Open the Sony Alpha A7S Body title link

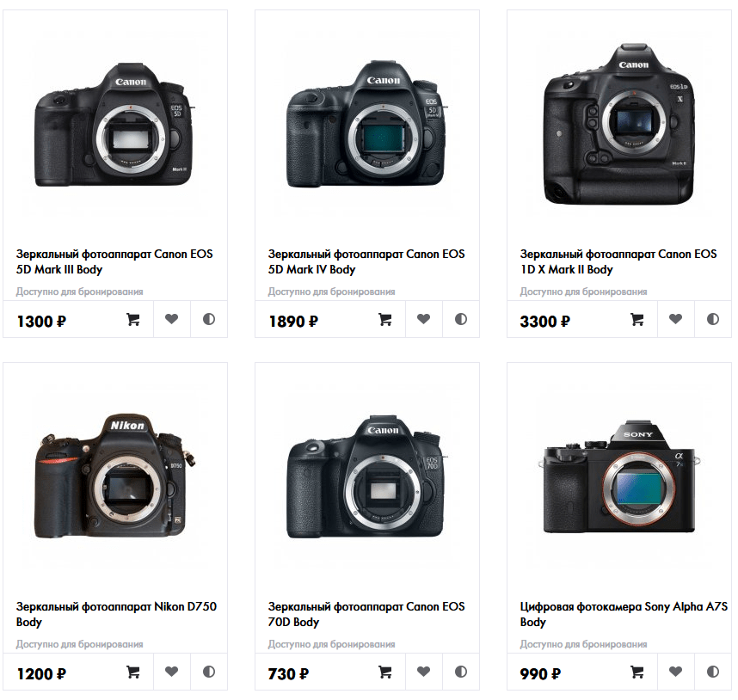(x=624, y=614)
